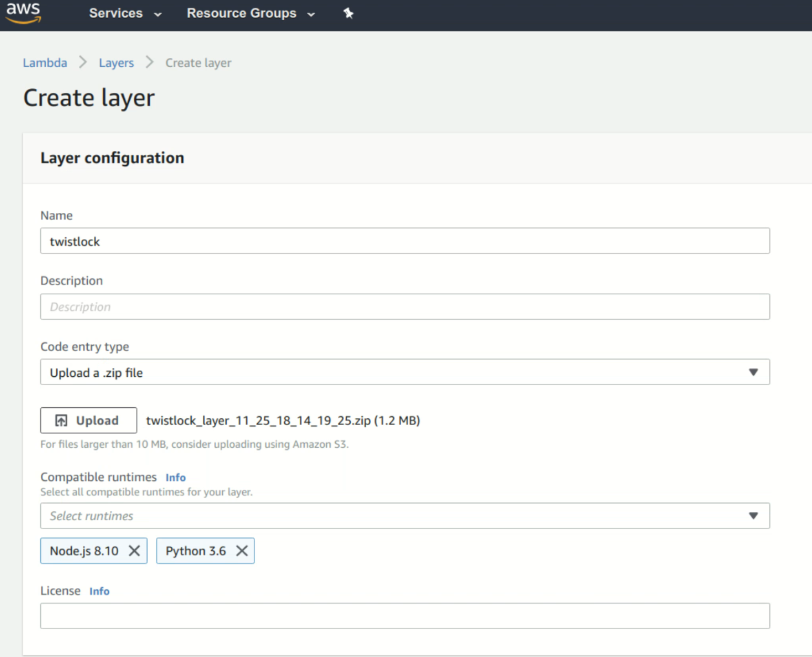
Task: Go to the Lambda breadcrumb link
Action: 45,63
